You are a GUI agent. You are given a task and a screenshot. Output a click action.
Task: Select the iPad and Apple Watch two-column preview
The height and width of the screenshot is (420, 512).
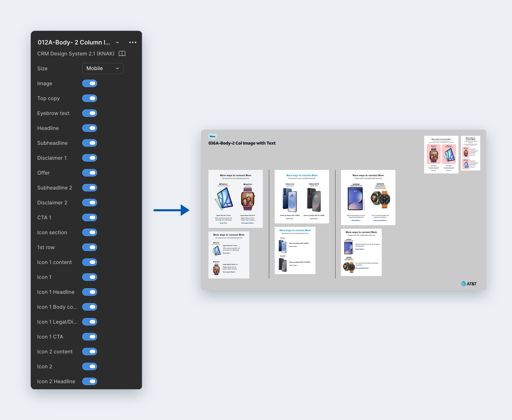tap(236, 199)
